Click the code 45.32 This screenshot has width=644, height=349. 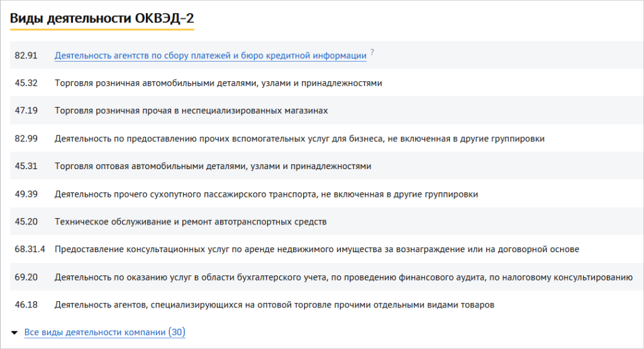tap(26, 83)
